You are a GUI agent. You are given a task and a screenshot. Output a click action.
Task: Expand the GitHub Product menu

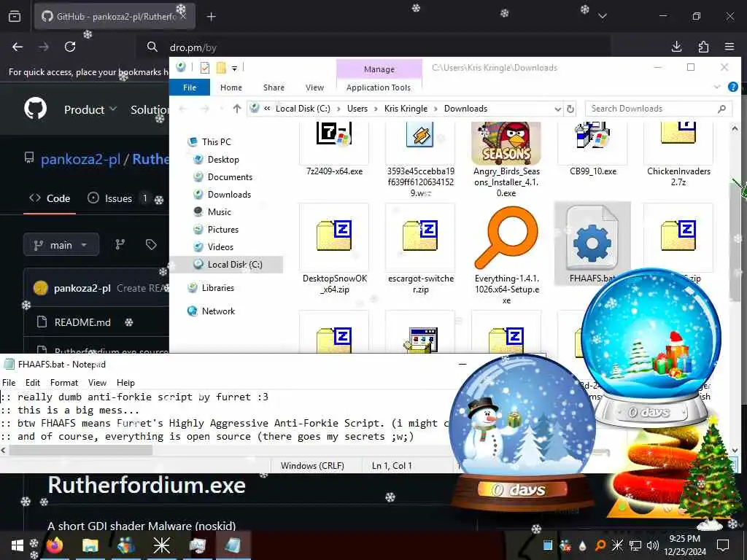click(x=90, y=109)
